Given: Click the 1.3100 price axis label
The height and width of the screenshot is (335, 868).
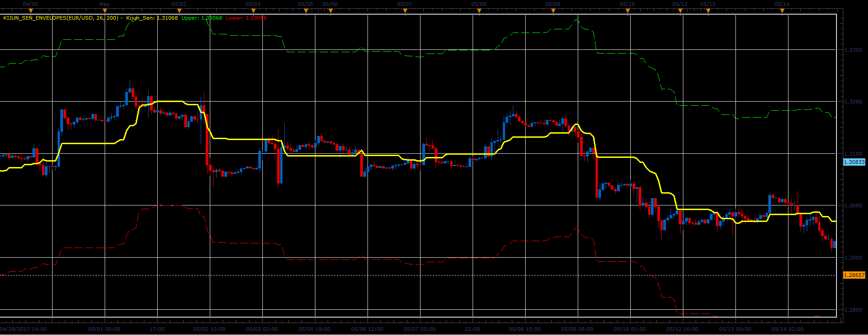Looking at the screenshot, I should click(853, 154).
